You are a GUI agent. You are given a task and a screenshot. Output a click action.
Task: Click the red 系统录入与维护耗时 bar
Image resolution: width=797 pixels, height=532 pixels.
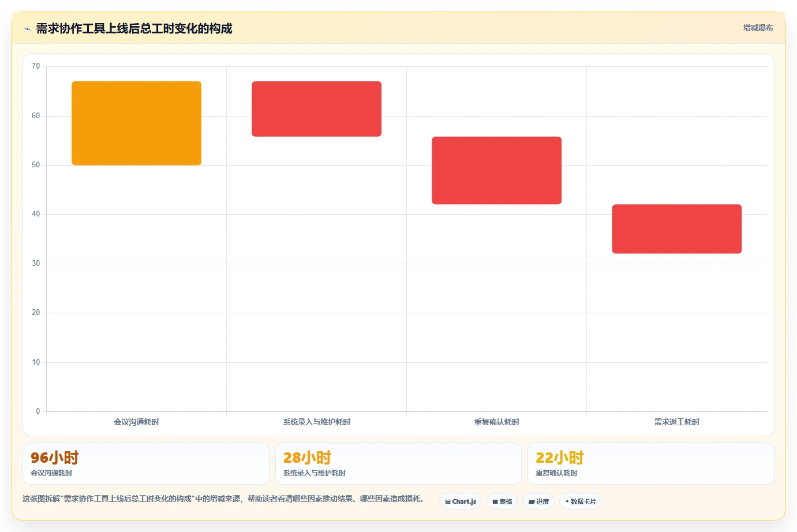pyautogui.click(x=316, y=109)
